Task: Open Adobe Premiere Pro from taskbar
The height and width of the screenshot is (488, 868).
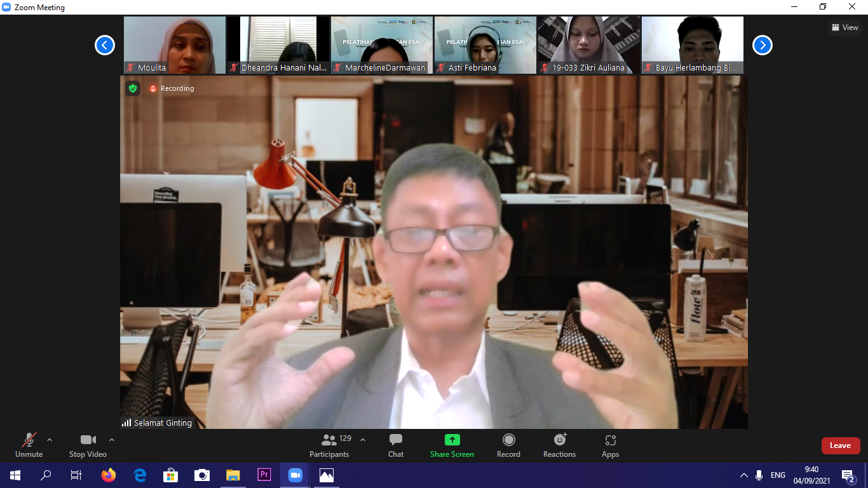Action: pos(264,475)
